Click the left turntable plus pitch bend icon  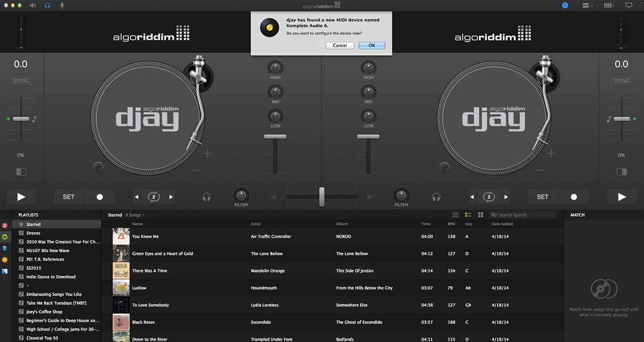point(208,154)
